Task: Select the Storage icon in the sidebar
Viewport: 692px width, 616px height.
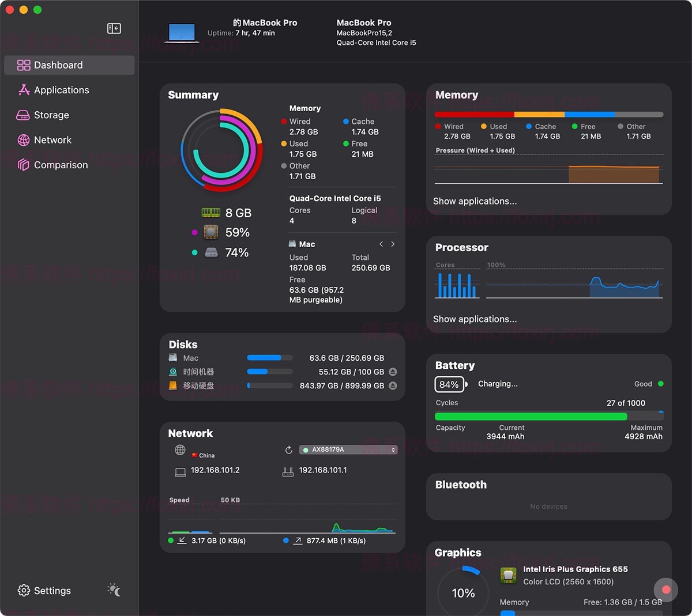Action: (23, 115)
